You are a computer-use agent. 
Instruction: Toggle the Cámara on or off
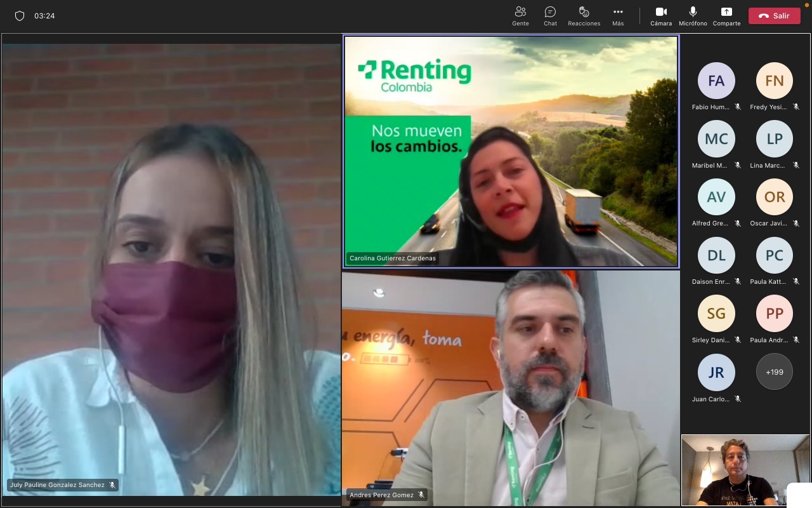(x=660, y=16)
